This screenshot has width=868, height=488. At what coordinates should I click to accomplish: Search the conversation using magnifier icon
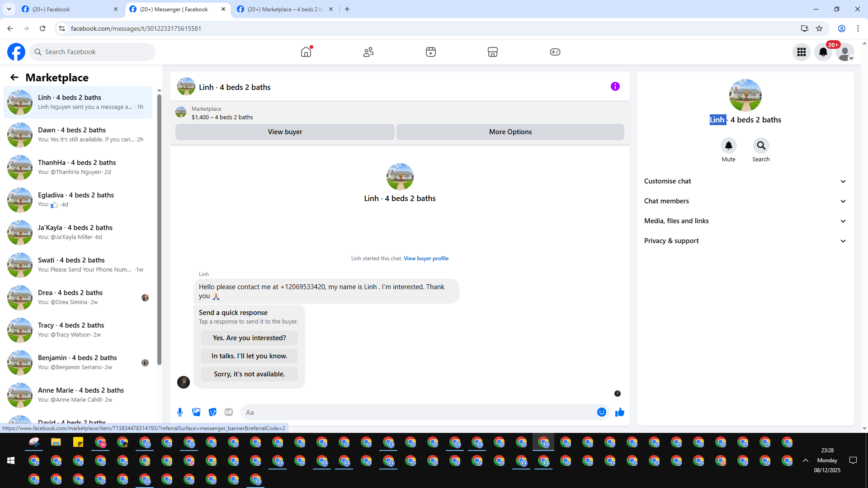click(x=761, y=145)
